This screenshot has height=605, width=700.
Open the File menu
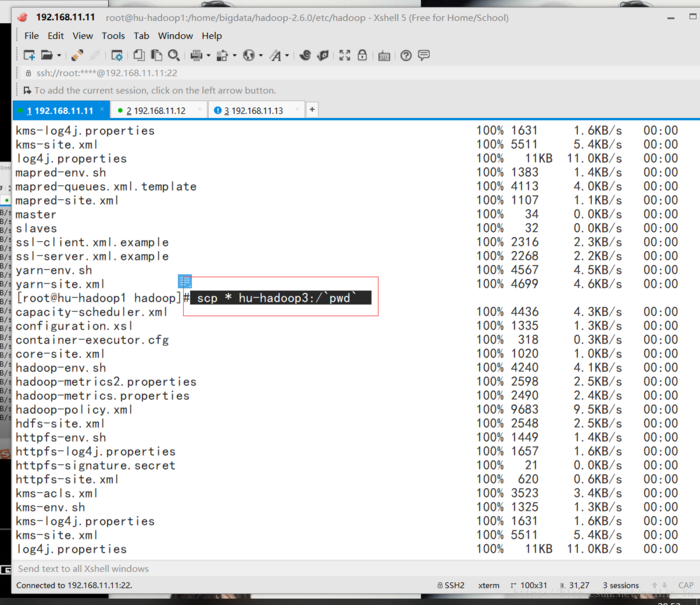click(x=31, y=36)
